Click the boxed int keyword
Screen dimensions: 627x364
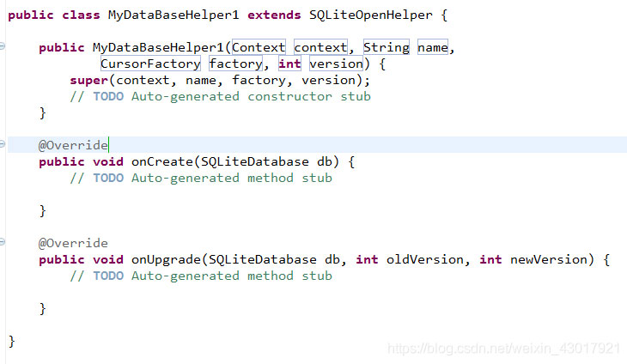coord(289,64)
